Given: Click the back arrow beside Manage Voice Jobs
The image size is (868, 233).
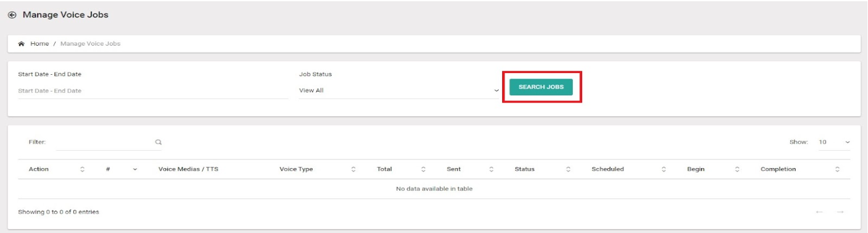Looking at the screenshot, I should (x=12, y=15).
